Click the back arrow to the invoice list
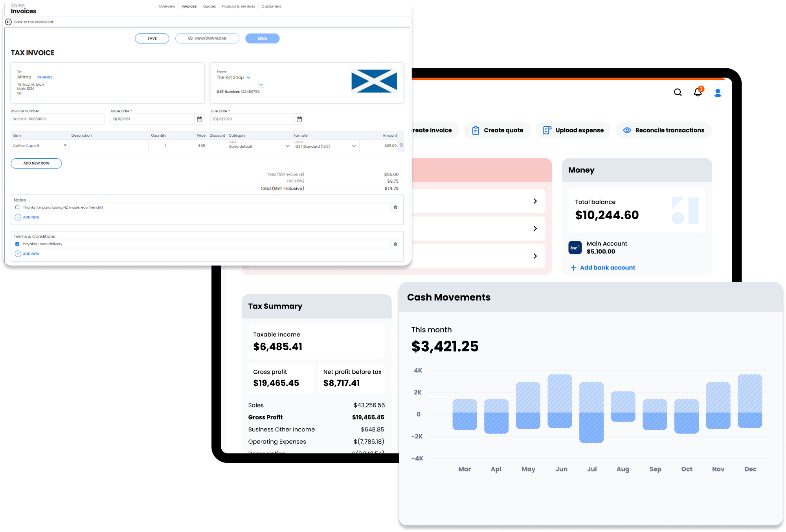Viewport: 786px width, 532px height. (9, 22)
